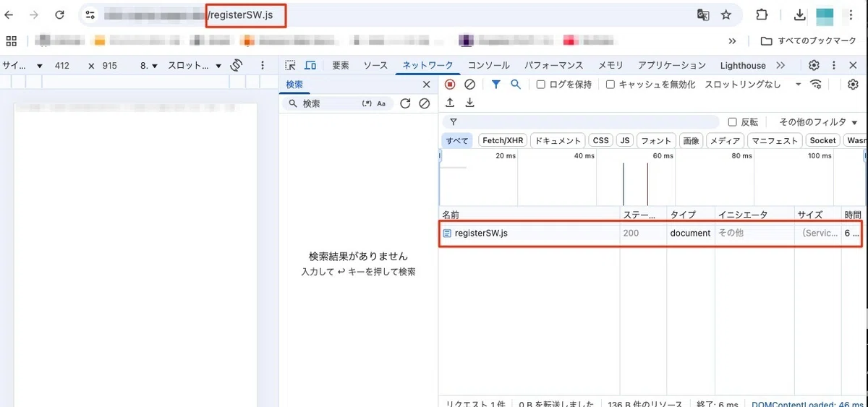Open DevTools customize three-dot menu
Image resolution: width=868 pixels, height=407 pixels.
click(833, 65)
